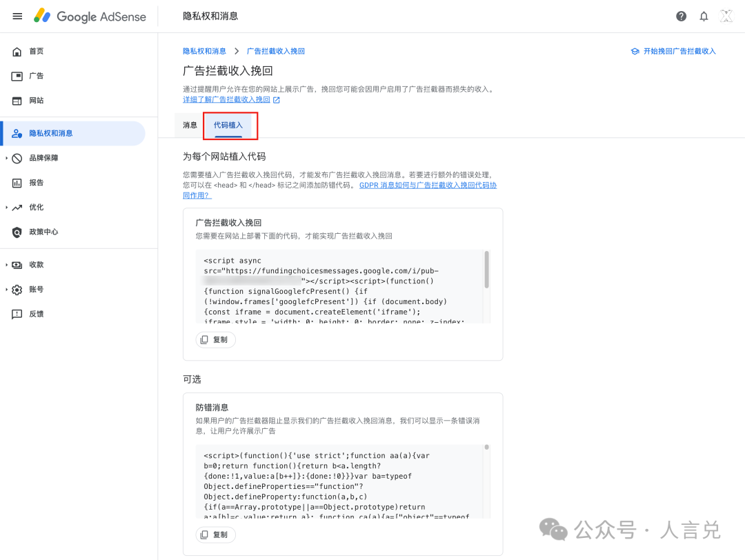Click inside the 'use strict' script code
This screenshot has width=745, height=560.
[x=339, y=481]
